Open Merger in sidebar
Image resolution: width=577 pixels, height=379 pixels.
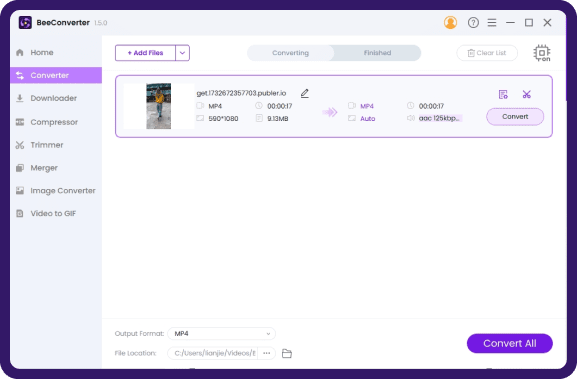(x=56, y=168)
